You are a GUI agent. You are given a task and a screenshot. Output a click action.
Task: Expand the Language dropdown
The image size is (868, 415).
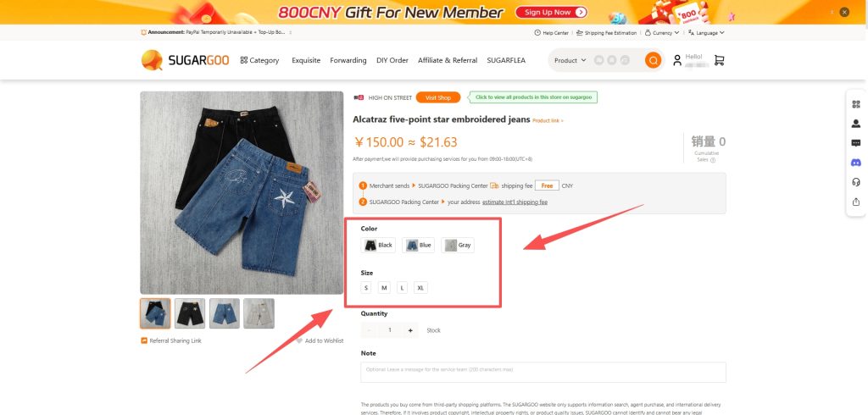coord(708,33)
